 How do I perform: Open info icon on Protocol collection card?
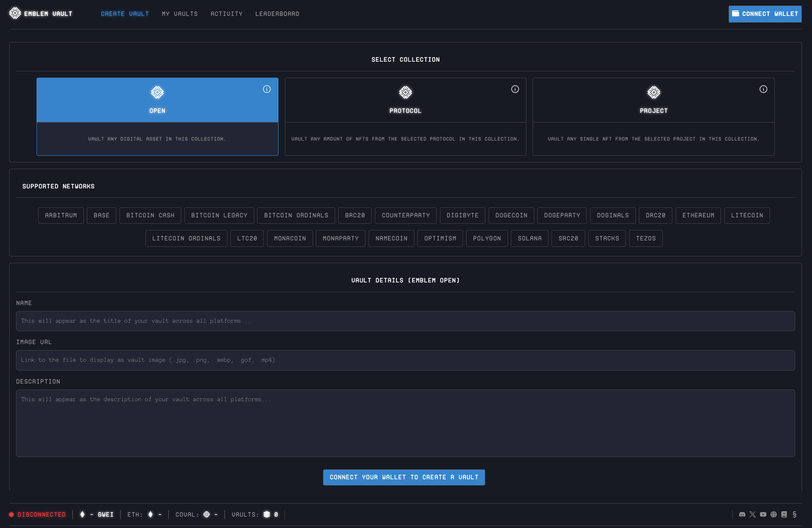click(x=515, y=89)
